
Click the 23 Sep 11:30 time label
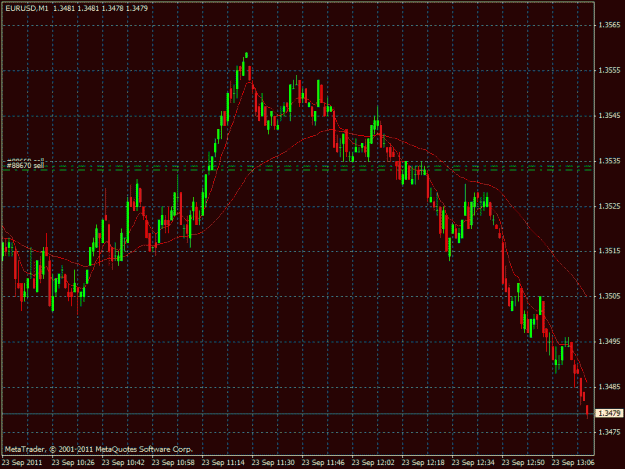(x=273, y=463)
